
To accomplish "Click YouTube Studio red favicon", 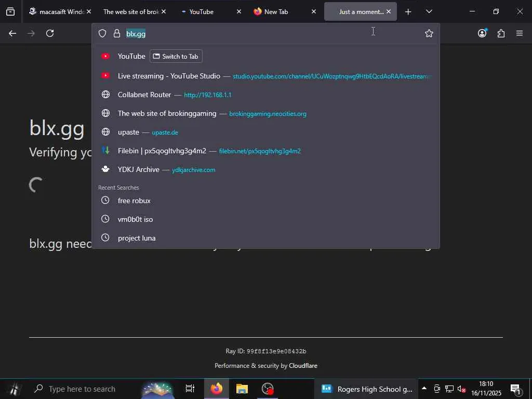I will click(105, 75).
